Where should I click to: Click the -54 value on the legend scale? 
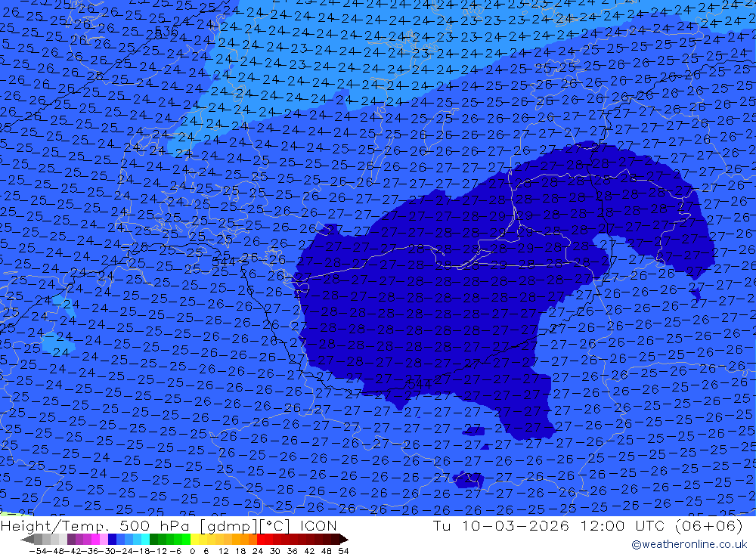coord(39,551)
